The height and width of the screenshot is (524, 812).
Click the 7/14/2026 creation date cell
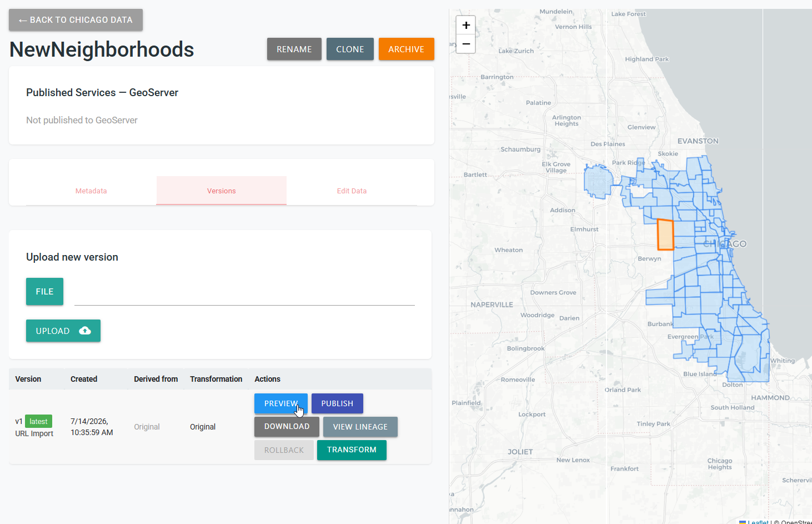[92, 427]
